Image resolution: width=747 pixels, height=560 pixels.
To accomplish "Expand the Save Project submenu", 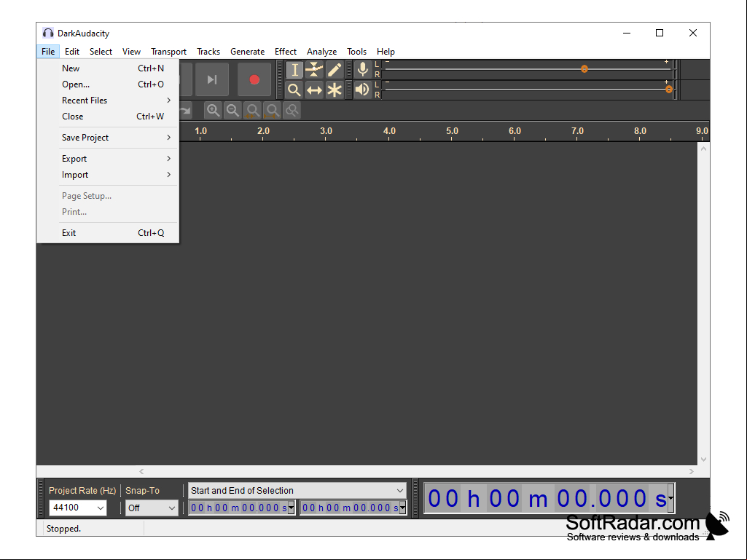I will tap(108, 138).
